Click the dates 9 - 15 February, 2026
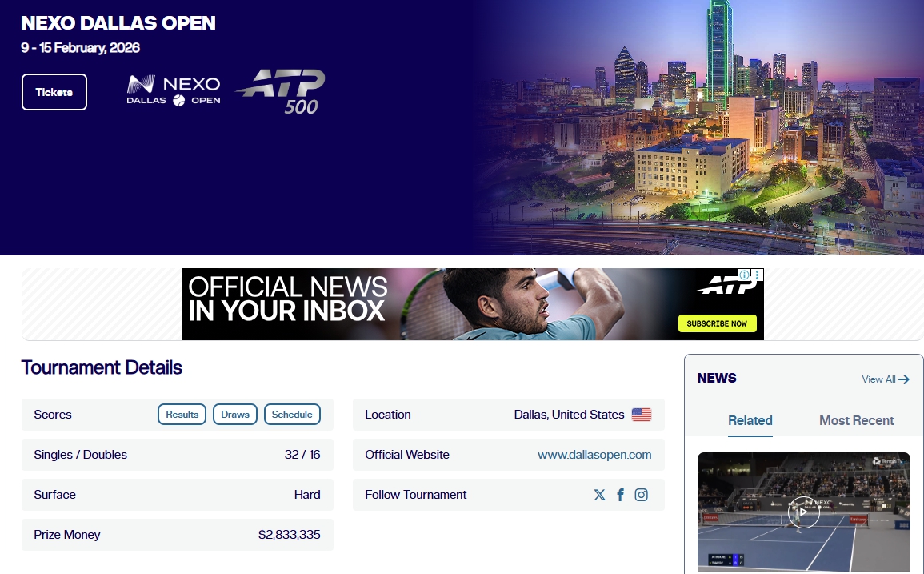 [81, 48]
